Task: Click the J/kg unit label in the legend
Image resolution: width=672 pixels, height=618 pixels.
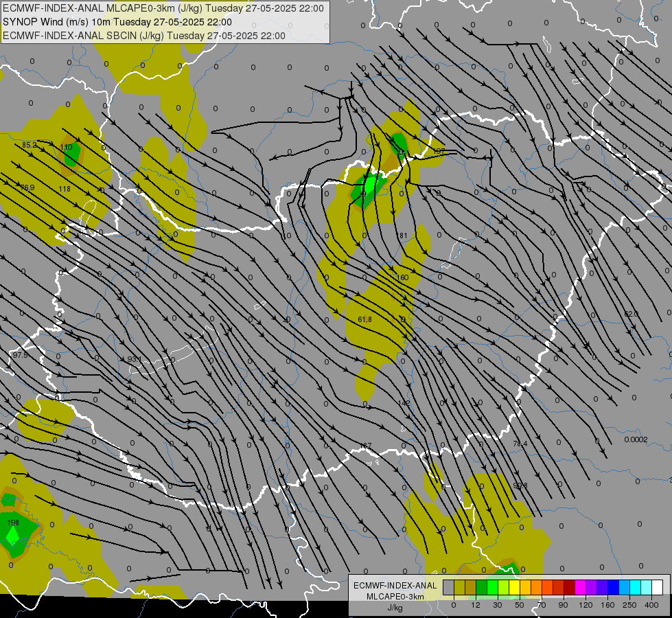Action: [x=395, y=608]
